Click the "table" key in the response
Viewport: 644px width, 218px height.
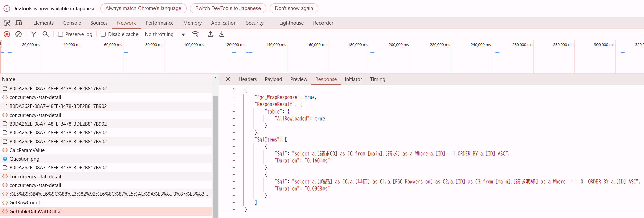point(274,112)
